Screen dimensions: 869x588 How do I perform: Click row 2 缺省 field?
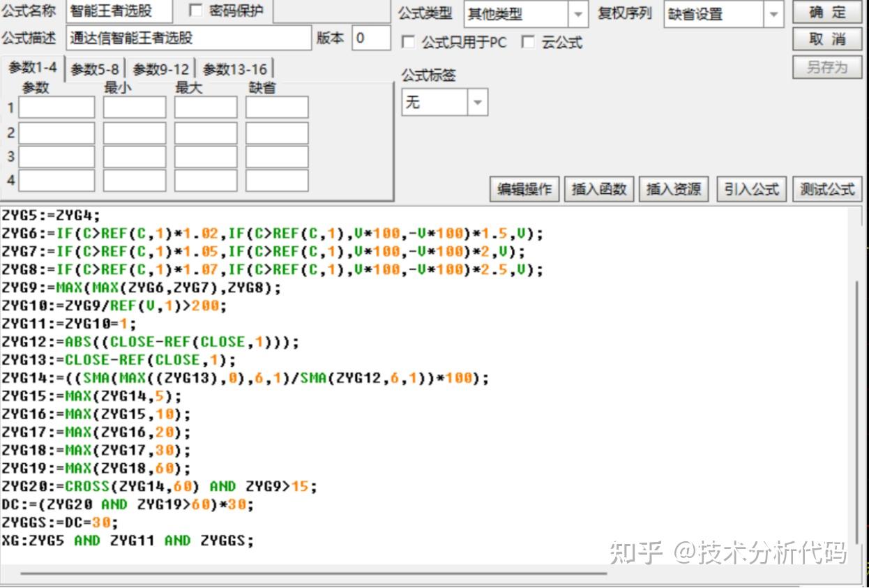277,133
